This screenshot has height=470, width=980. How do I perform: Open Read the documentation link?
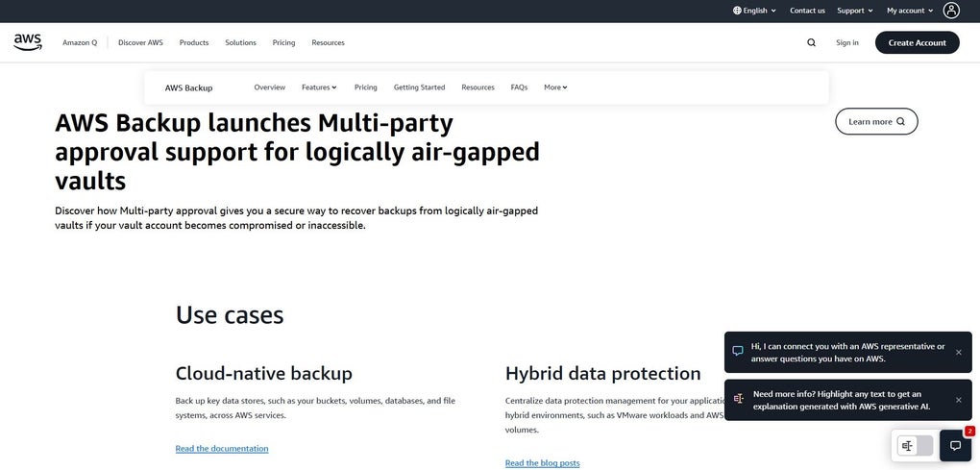[x=222, y=449]
